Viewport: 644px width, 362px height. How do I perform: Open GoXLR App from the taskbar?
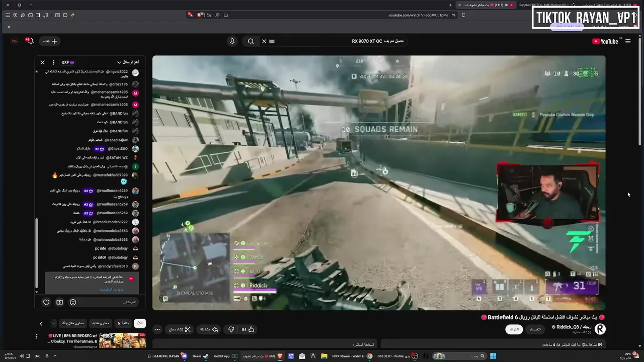pos(225,356)
